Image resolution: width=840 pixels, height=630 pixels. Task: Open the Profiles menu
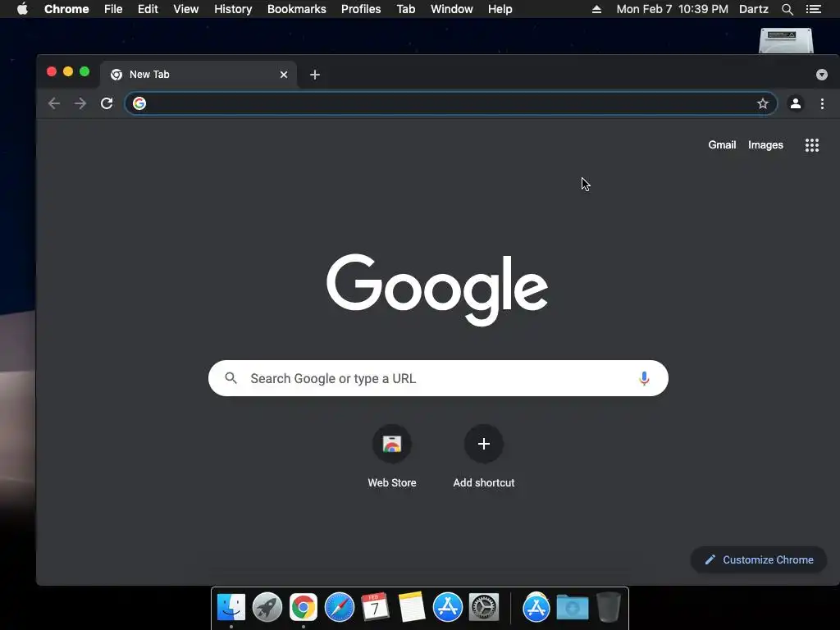point(361,9)
